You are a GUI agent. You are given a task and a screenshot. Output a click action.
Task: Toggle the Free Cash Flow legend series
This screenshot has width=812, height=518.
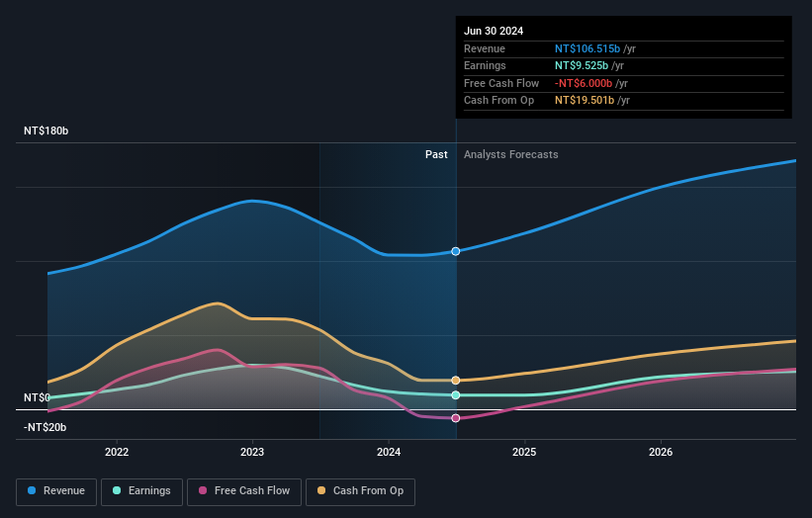pyautogui.click(x=244, y=491)
